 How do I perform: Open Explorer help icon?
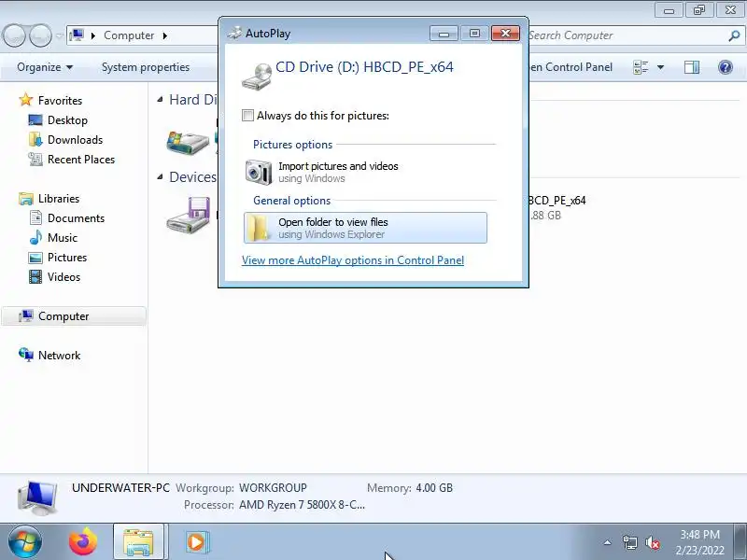coord(726,67)
